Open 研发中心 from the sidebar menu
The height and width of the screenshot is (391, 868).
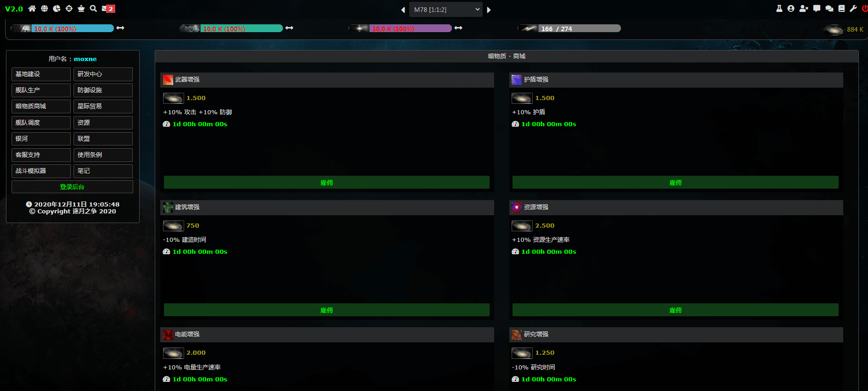click(x=103, y=74)
